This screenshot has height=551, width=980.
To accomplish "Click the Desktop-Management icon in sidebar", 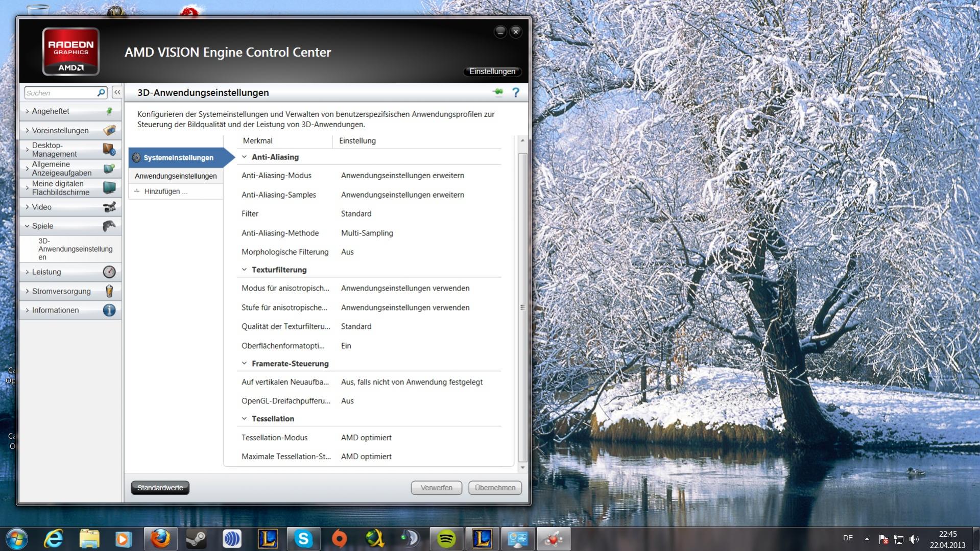I will [x=109, y=149].
